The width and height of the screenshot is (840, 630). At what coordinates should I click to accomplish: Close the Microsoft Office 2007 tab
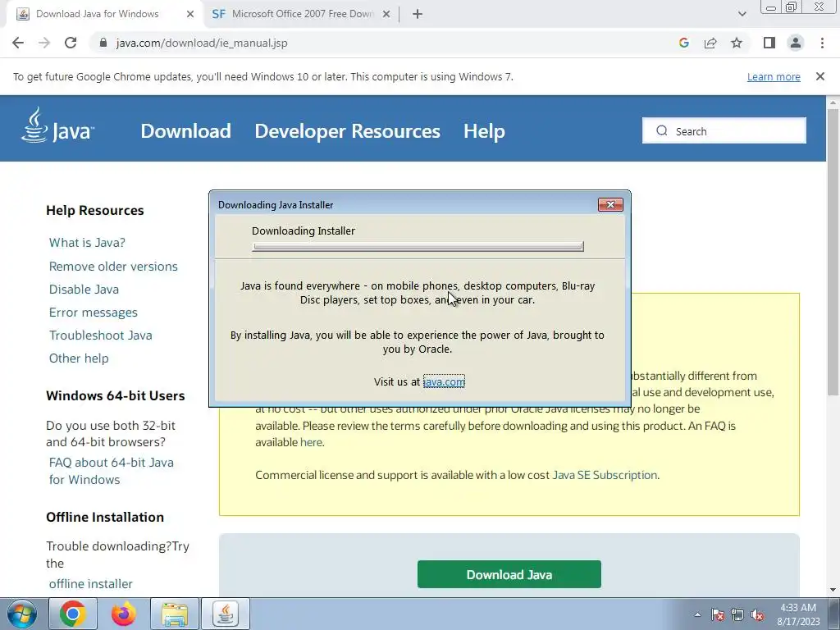(x=386, y=14)
